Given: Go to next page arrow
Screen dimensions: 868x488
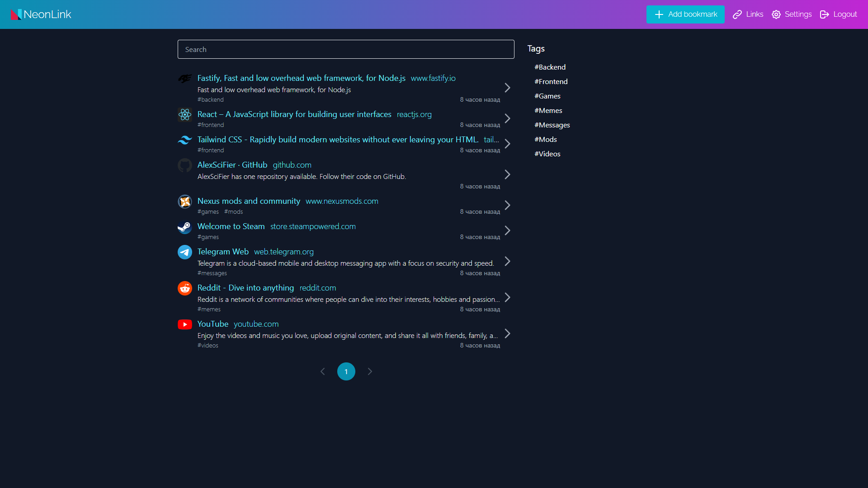Looking at the screenshot, I should 370,371.
